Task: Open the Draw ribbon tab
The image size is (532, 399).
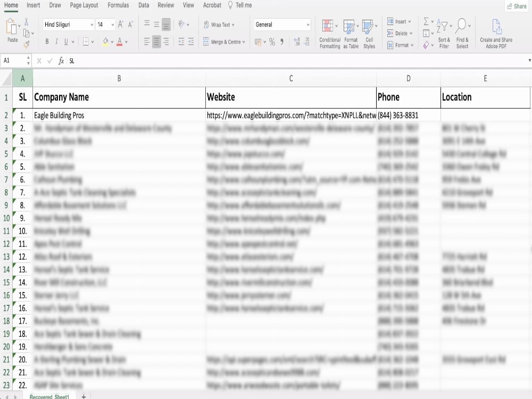Action: click(55, 5)
